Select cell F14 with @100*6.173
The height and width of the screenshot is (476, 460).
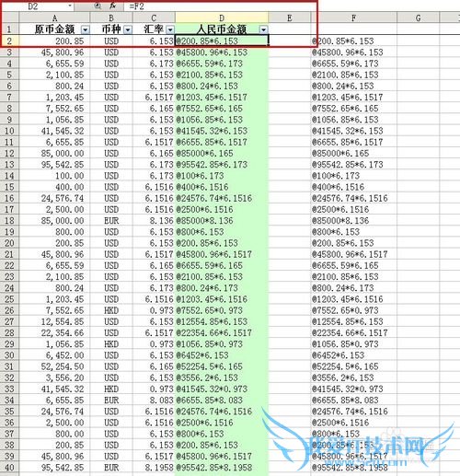pos(353,176)
